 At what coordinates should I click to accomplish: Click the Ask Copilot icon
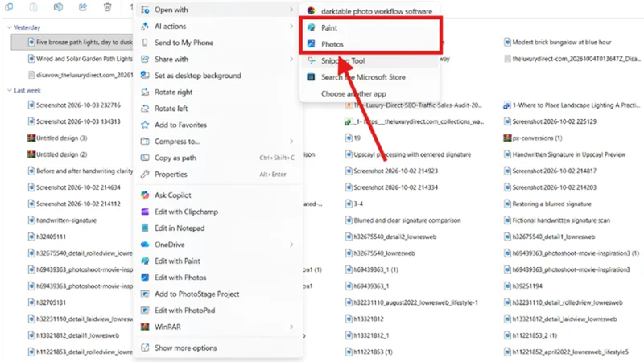145,195
